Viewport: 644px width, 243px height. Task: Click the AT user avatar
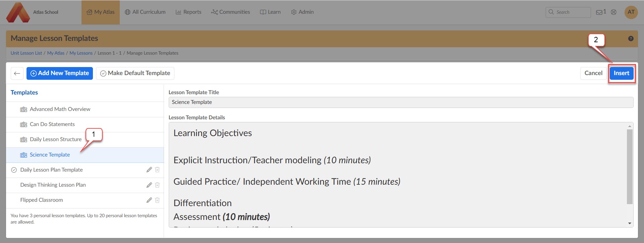tap(631, 12)
